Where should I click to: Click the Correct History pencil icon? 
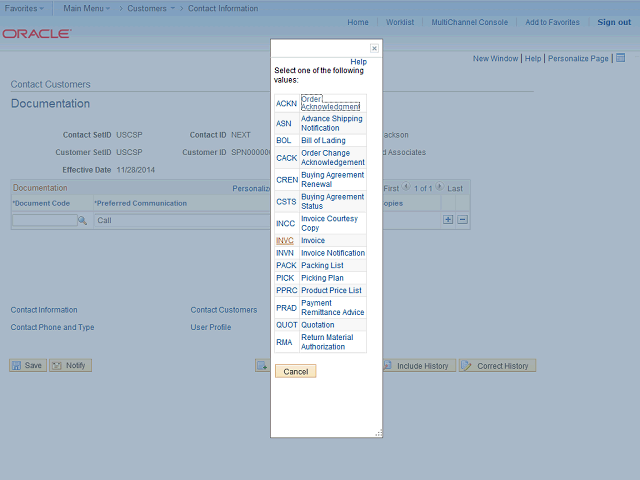click(x=466, y=365)
